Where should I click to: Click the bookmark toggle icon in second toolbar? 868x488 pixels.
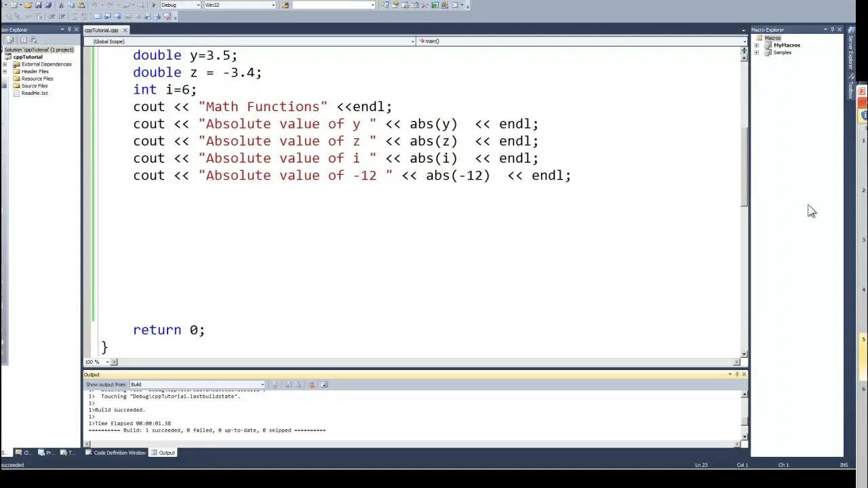click(97, 16)
